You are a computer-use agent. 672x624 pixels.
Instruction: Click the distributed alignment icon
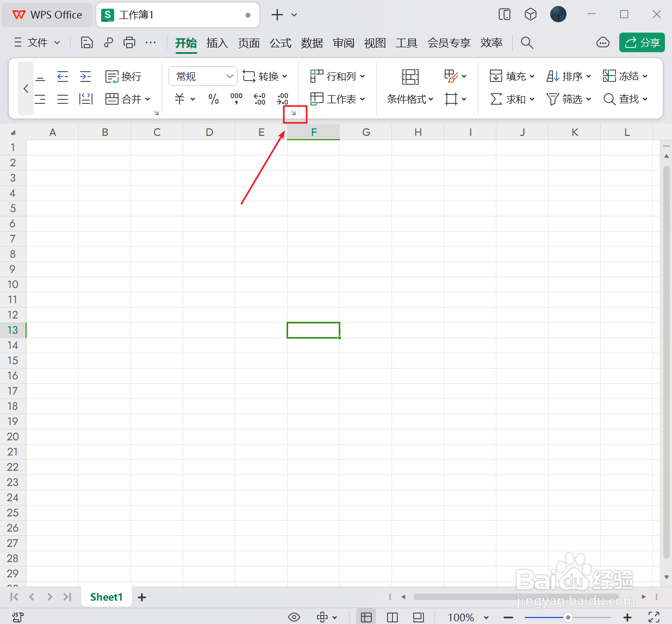pos(86,99)
